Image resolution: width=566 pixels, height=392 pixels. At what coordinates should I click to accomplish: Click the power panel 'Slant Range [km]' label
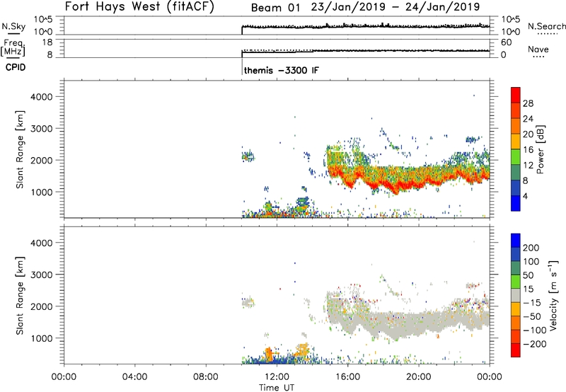coord(20,149)
